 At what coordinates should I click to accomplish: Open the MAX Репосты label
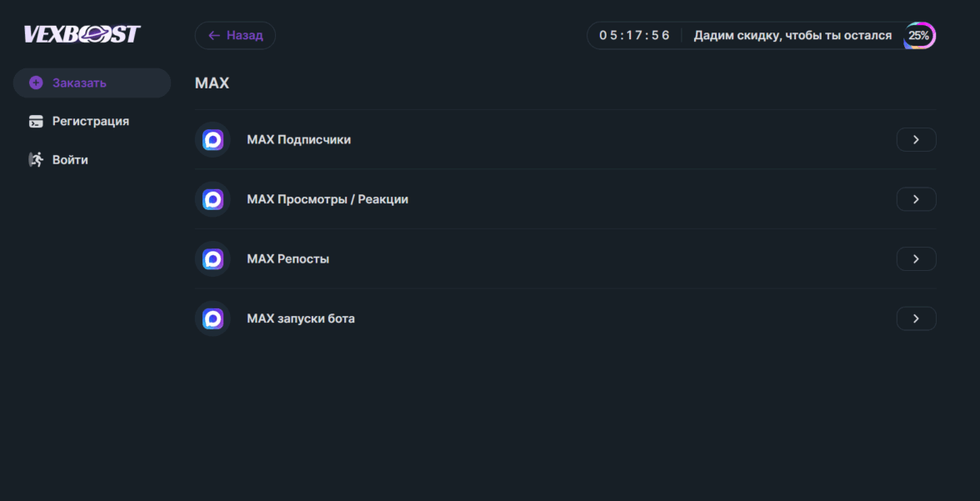pos(288,259)
